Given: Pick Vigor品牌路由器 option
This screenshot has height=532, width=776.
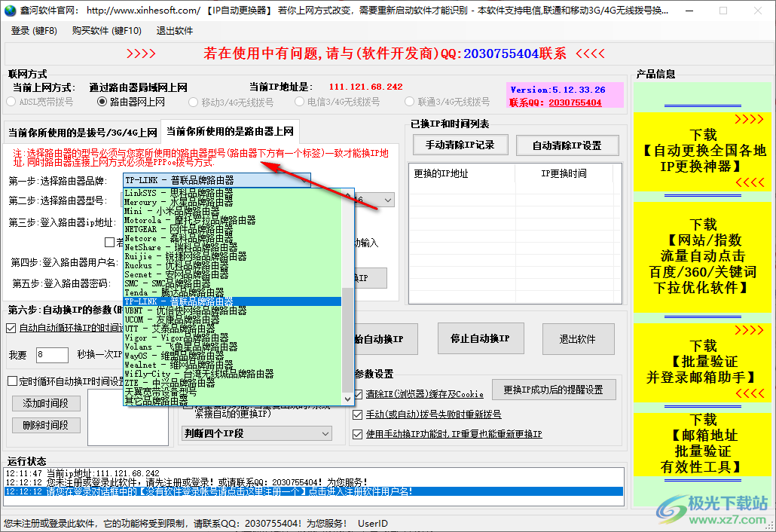Looking at the screenshot, I should click(x=232, y=338).
